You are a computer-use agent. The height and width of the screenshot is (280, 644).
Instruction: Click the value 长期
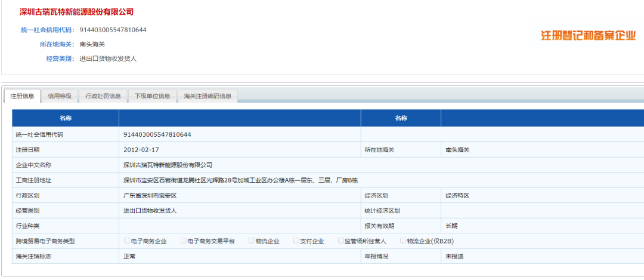[x=452, y=226]
